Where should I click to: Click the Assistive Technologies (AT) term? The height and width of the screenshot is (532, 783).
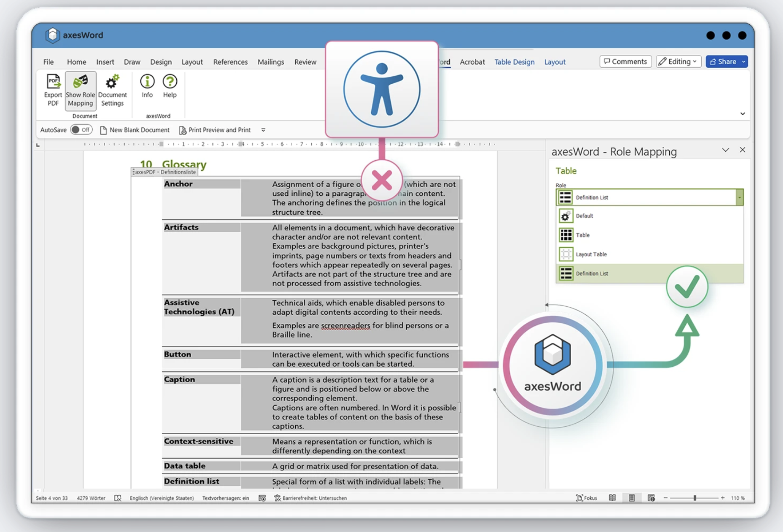(x=199, y=307)
